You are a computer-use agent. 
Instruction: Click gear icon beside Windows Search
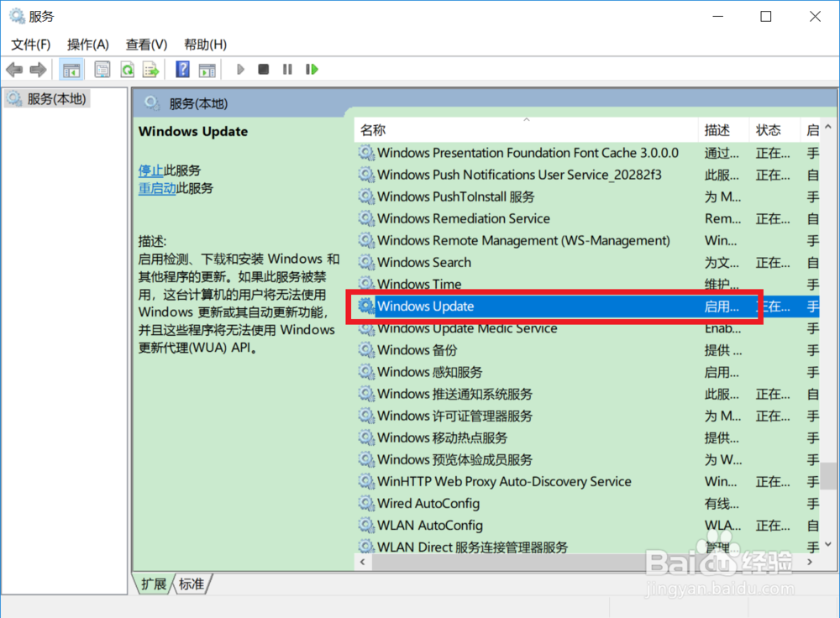tap(366, 262)
